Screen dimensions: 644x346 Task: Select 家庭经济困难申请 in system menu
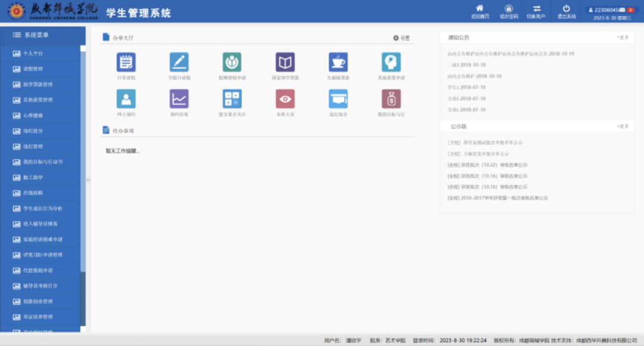[x=41, y=239]
